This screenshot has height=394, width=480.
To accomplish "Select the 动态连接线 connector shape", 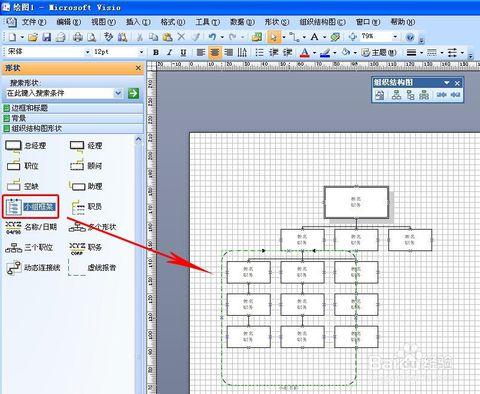I will (x=33, y=267).
